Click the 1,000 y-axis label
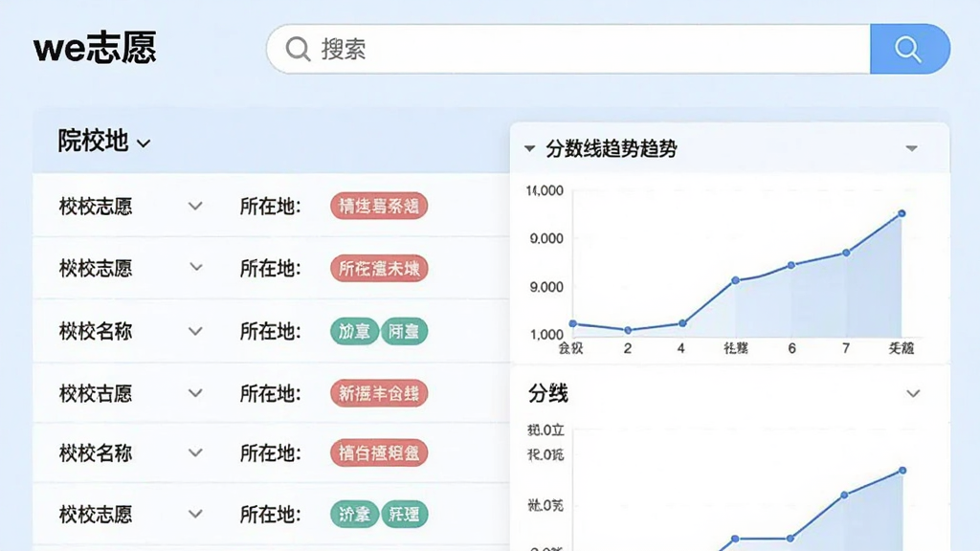 (546, 334)
